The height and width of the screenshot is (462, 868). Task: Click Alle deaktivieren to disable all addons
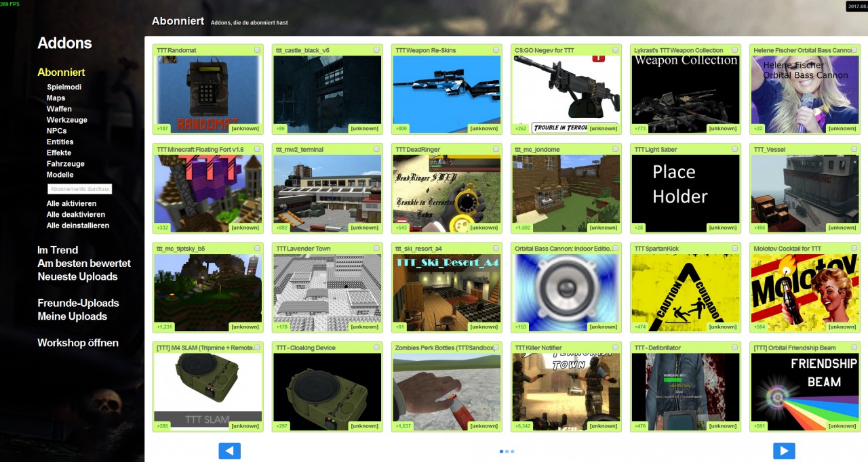coord(75,214)
